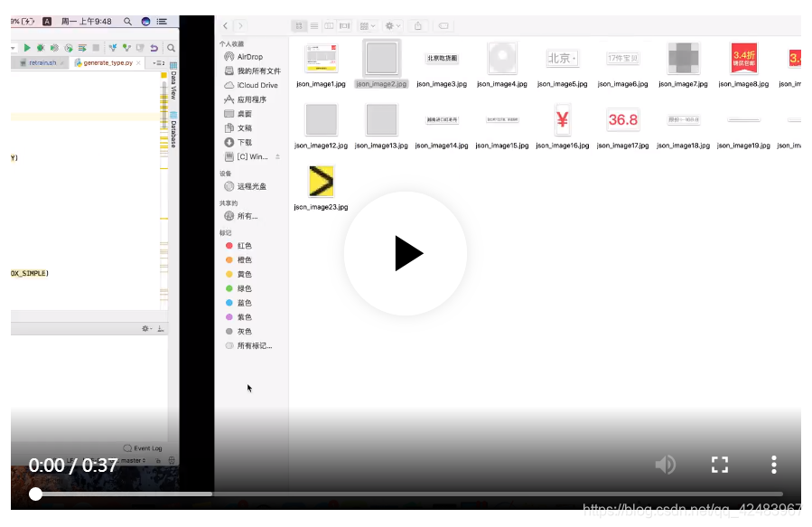
Task: Click PyCharm Run with Coverage icon
Action: coord(54,48)
